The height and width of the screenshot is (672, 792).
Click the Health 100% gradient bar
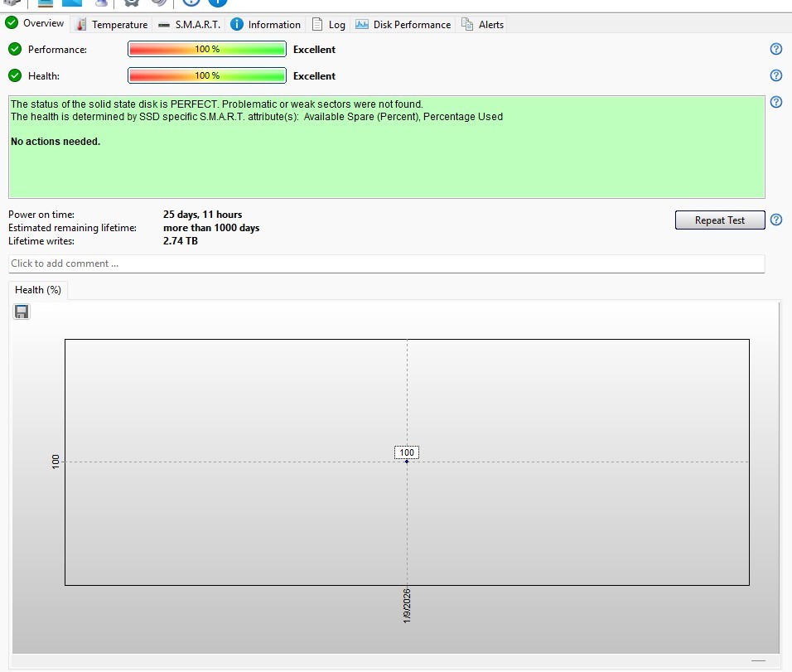pos(207,75)
